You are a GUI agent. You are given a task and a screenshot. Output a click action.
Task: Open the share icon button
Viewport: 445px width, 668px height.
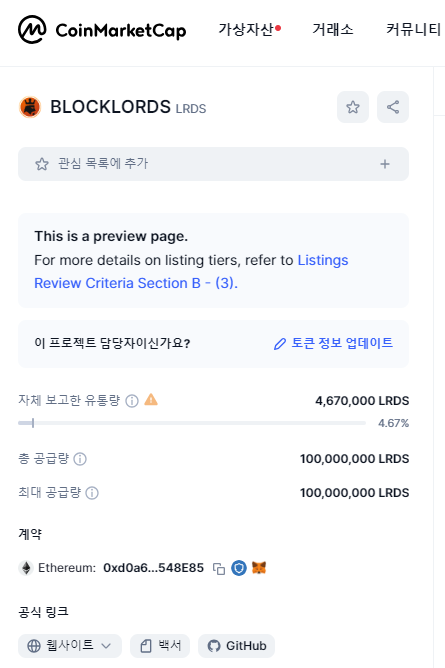point(393,107)
